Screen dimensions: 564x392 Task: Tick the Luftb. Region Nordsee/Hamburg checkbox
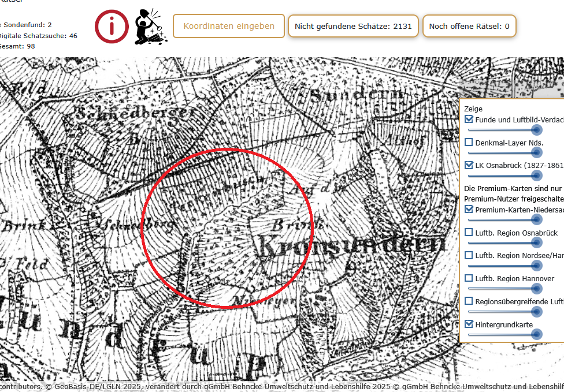coord(469,255)
